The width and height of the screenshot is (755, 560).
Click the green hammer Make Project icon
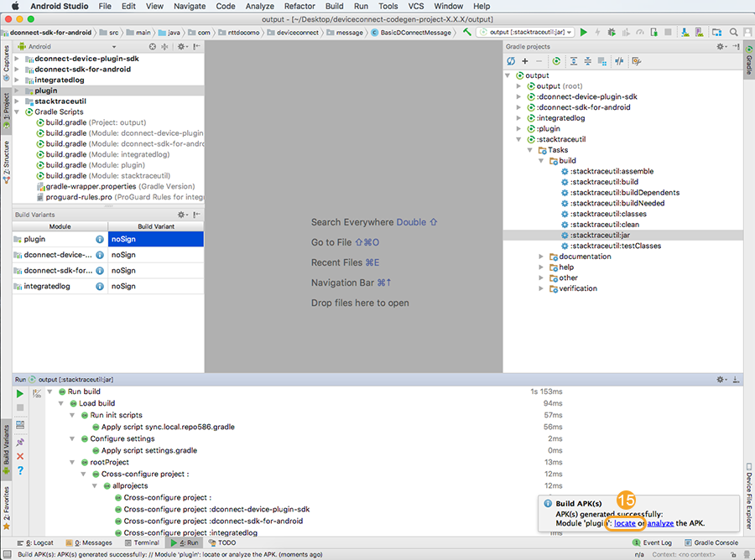(x=467, y=32)
